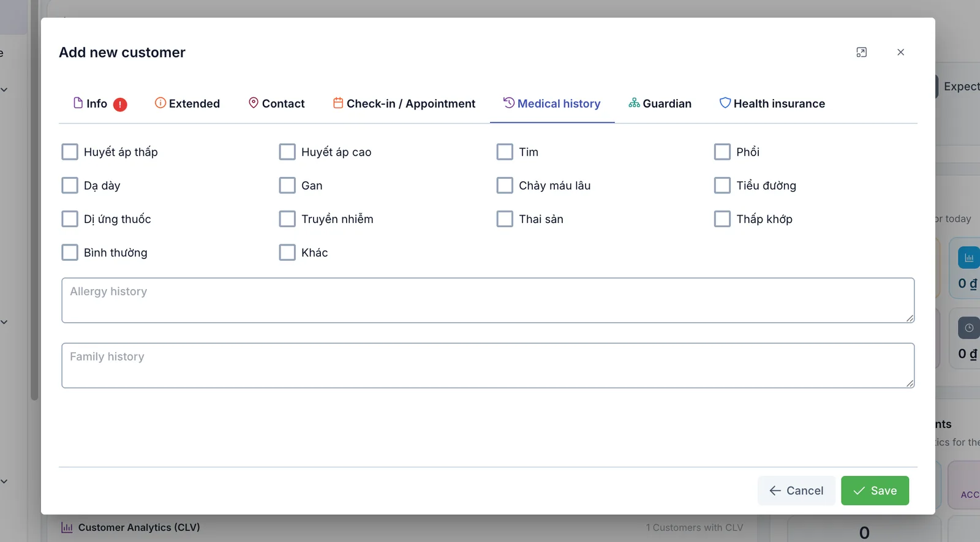The height and width of the screenshot is (542, 980).
Task: Check the Huyết áp cao box
Action: pyautogui.click(x=287, y=152)
